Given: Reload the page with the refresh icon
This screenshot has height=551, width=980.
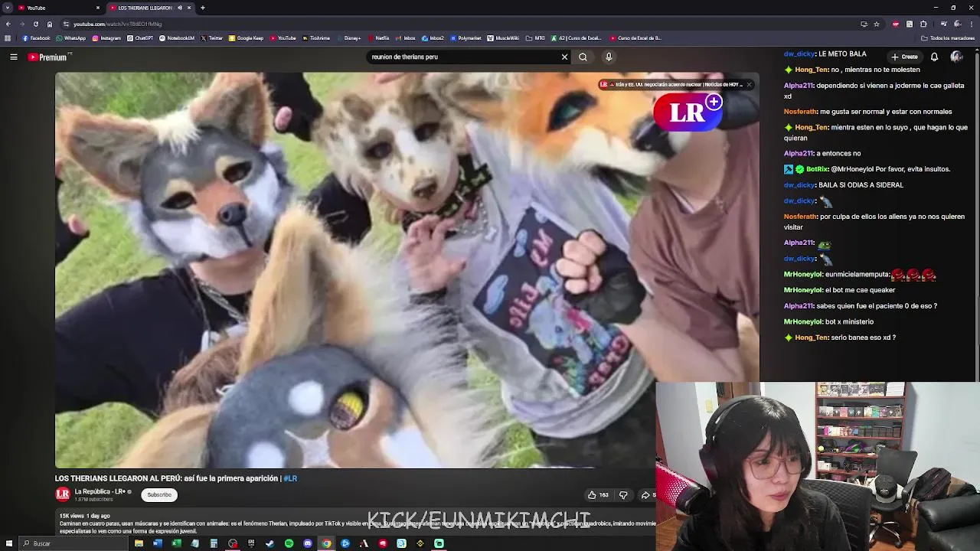Looking at the screenshot, I should (x=35, y=24).
